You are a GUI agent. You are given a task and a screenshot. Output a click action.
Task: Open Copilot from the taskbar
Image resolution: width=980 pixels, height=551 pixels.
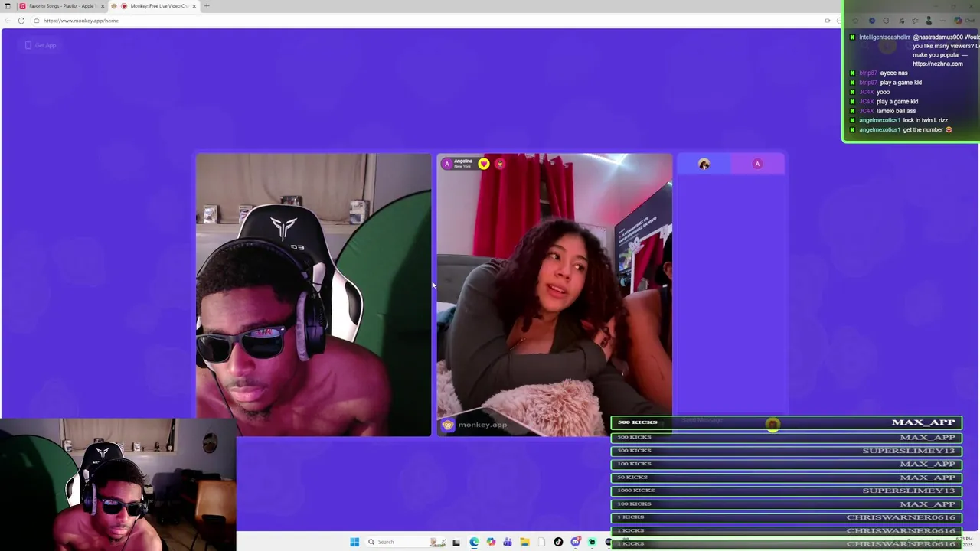pyautogui.click(x=491, y=542)
